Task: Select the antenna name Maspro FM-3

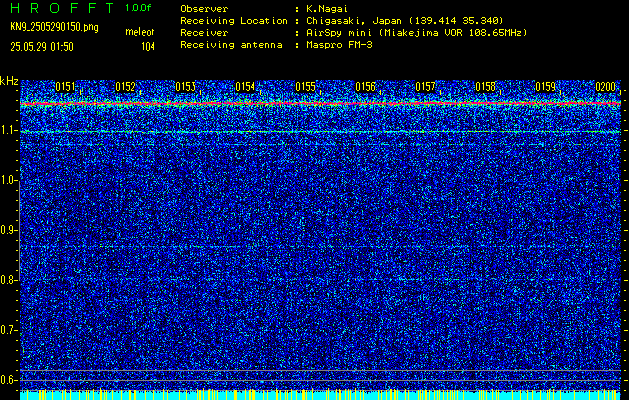Action: (339, 45)
